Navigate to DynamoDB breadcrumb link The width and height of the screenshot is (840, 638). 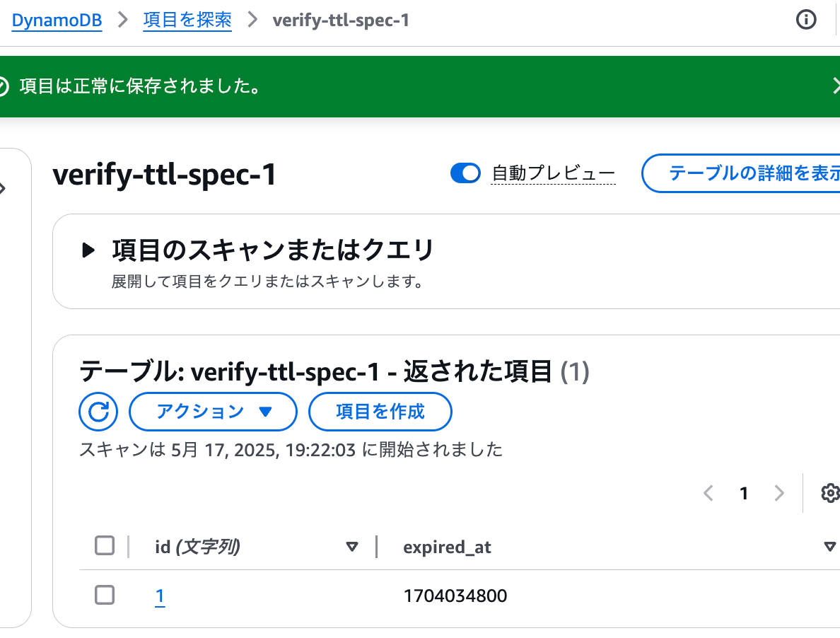(x=57, y=21)
